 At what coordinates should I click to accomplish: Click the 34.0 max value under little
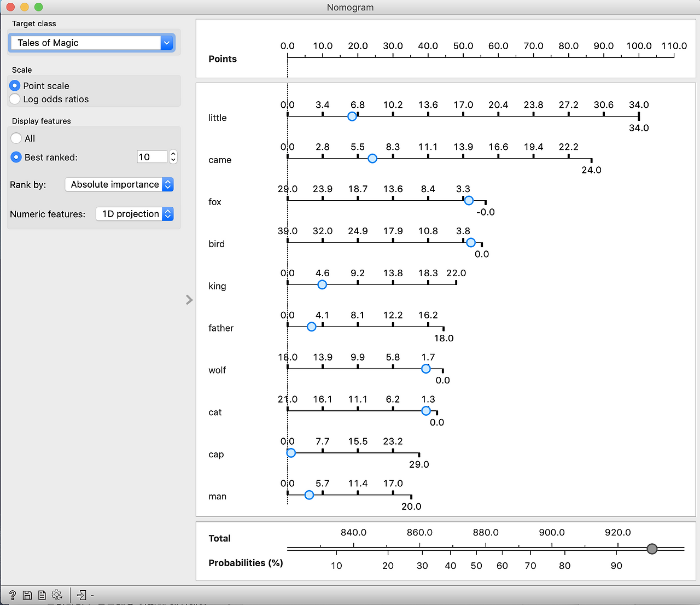(639, 128)
